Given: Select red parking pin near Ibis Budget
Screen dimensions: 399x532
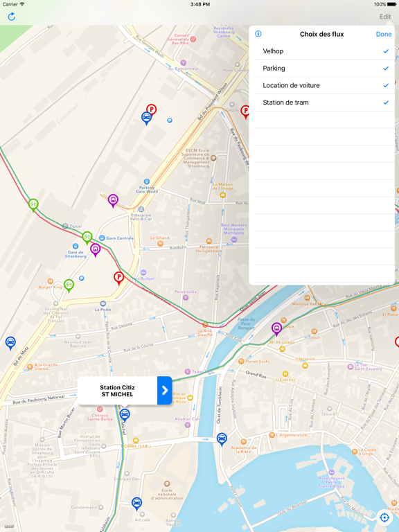Looking at the screenshot, I should (118, 278).
